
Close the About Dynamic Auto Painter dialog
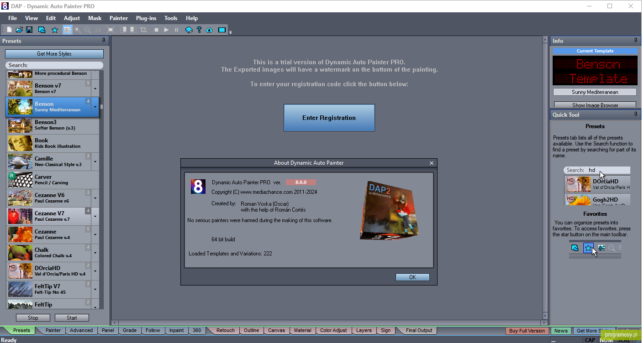(432, 163)
